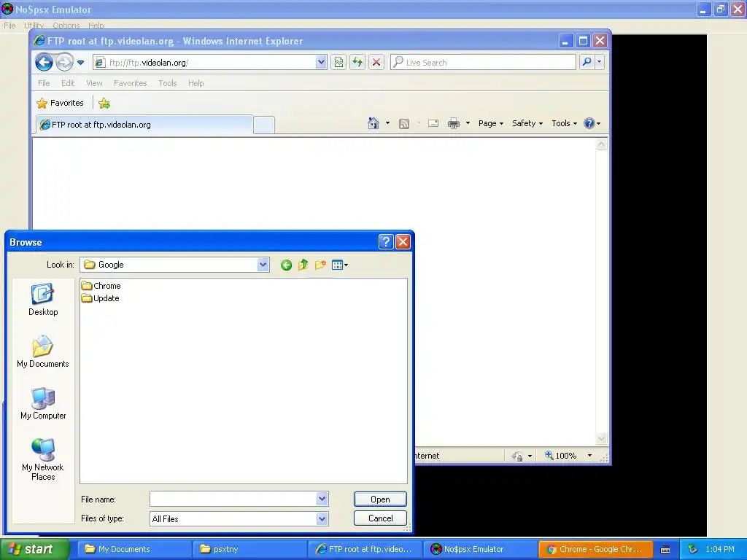Click the IE Back navigation arrow
Screen dimensions: 747x560
tap(44, 62)
